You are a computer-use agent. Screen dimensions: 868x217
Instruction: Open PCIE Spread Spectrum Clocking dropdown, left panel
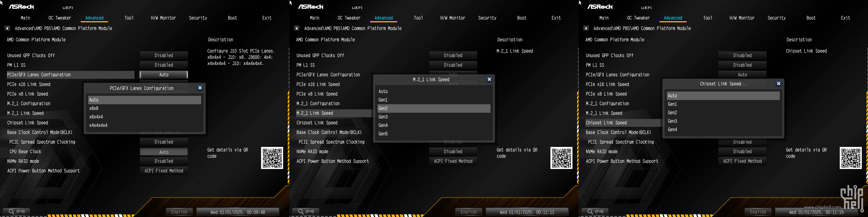(x=164, y=142)
